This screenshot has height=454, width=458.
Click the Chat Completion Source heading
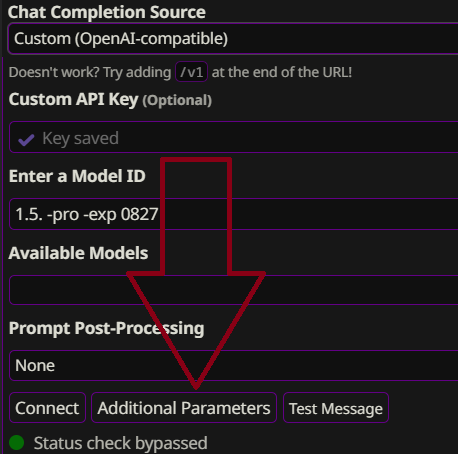(107, 12)
